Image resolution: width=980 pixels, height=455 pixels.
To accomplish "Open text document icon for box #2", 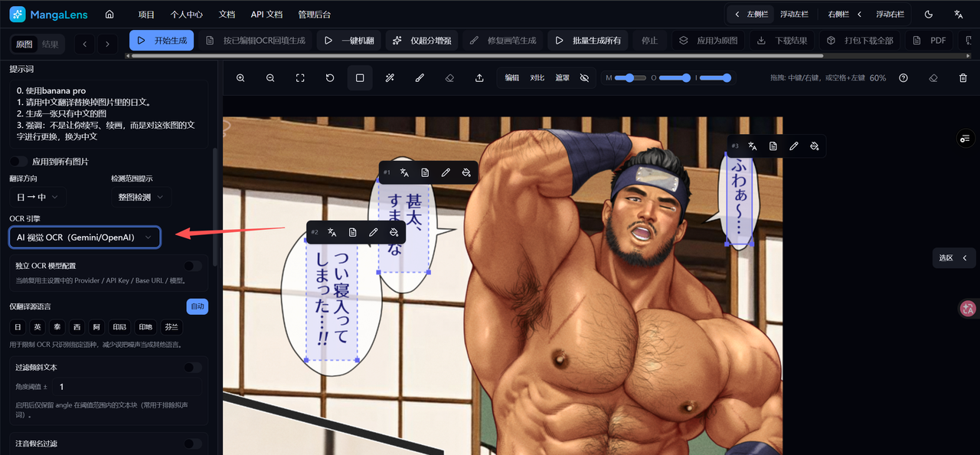I will pyautogui.click(x=352, y=232).
